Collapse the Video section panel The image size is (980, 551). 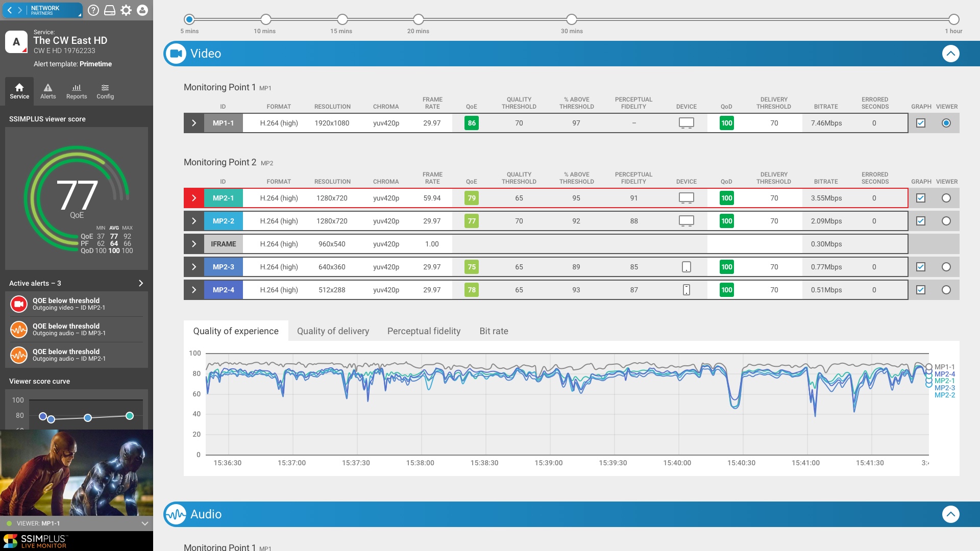tap(950, 54)
